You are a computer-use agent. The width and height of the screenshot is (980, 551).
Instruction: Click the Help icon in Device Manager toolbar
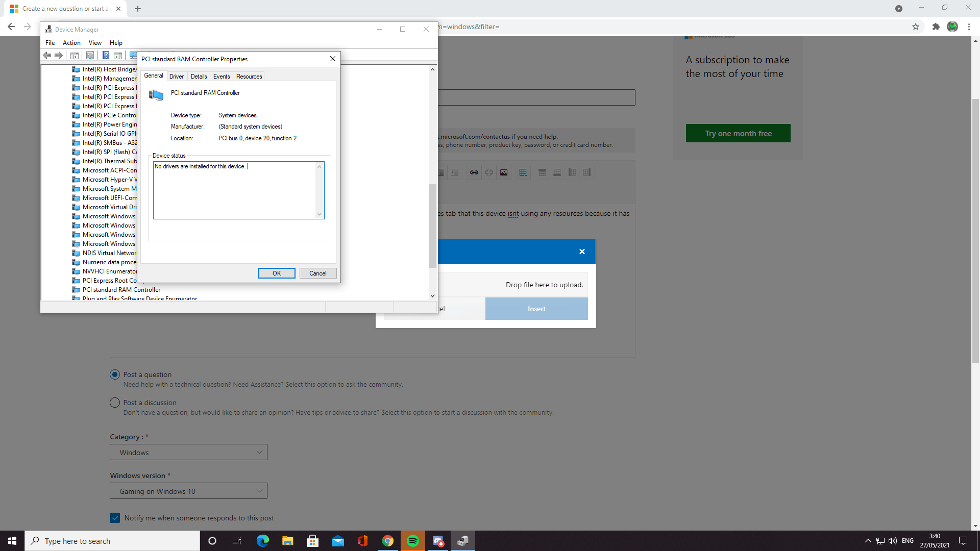[106, 56]
